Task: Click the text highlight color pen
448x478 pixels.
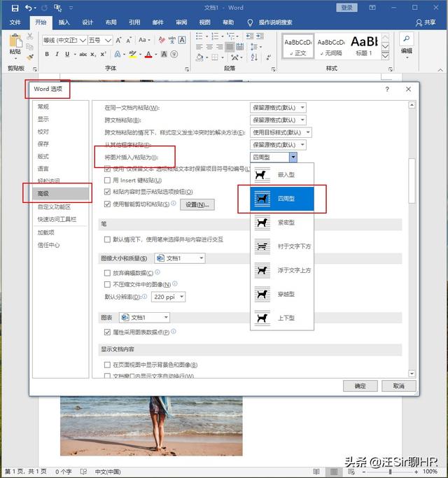Action: pos(133,55)
